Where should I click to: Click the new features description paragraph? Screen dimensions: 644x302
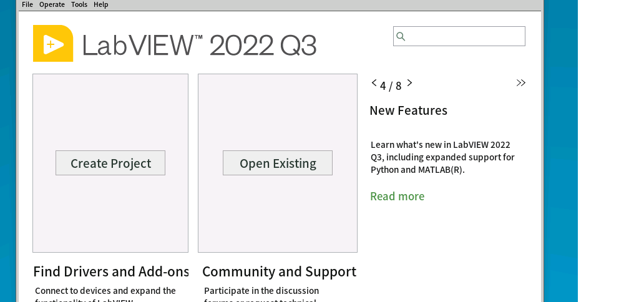click(x=442, y=157)
